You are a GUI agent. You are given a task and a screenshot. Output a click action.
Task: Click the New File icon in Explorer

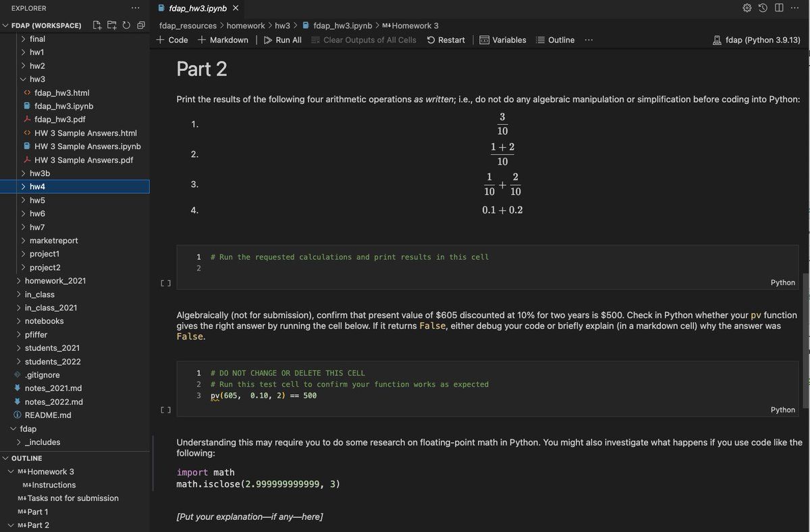coord(97,26)
